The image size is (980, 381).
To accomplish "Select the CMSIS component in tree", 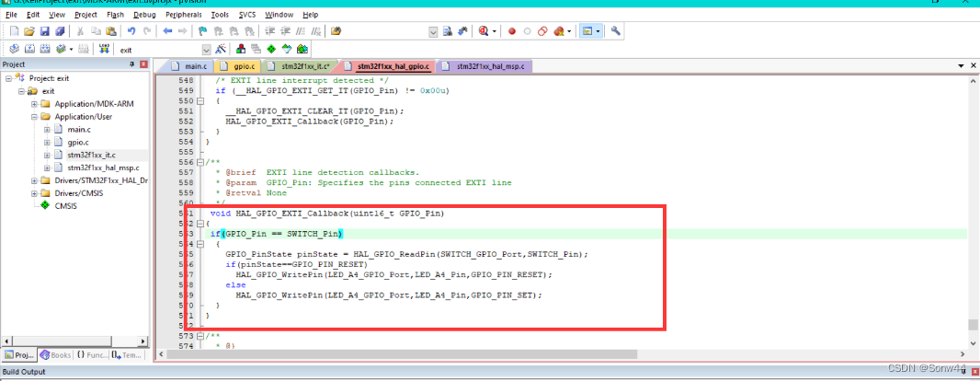I will pos(65,205).
